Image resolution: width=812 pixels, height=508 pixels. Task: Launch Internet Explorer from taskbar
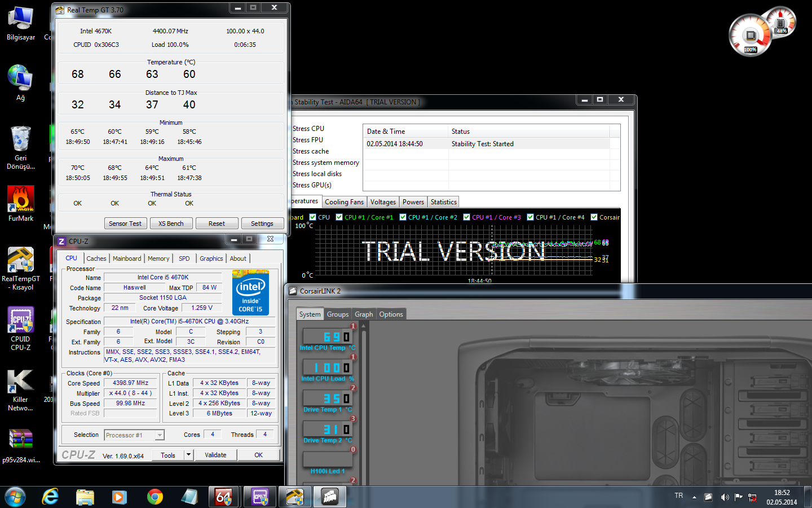pyautogui.click(x=51, y=497)
